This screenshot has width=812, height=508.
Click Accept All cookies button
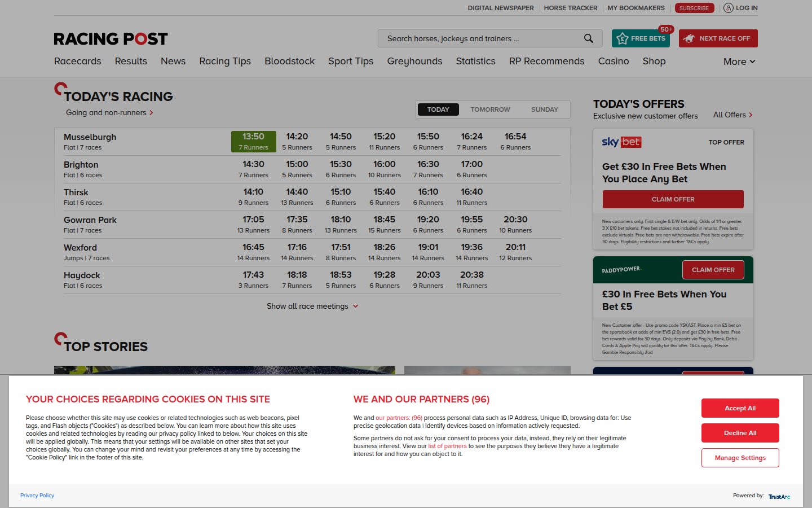click(740, 408)
